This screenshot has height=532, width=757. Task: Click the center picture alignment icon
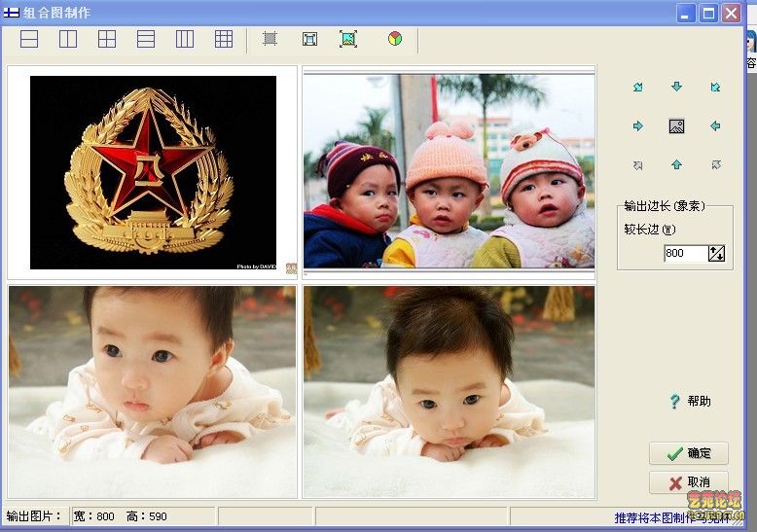coord(676,126)
